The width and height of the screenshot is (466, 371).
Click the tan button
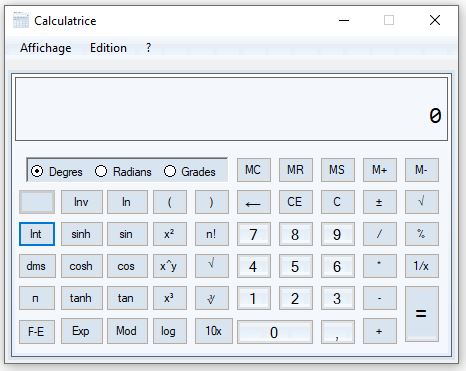tap(127, 298)
